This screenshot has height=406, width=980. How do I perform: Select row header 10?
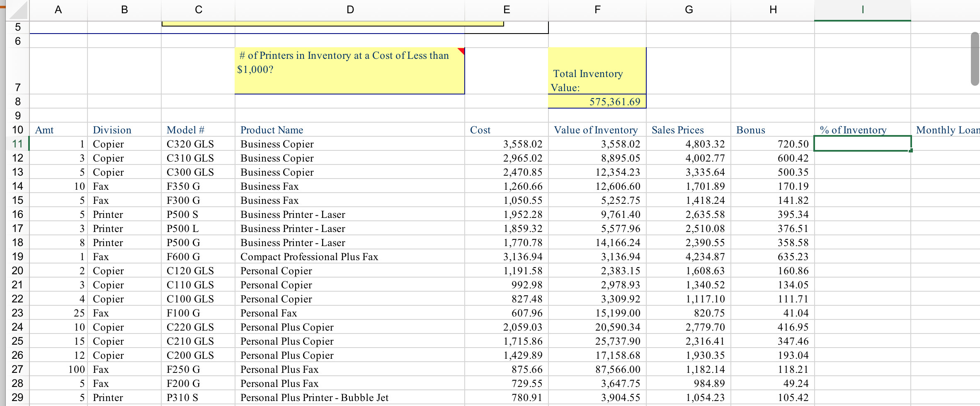click(17, 130)
